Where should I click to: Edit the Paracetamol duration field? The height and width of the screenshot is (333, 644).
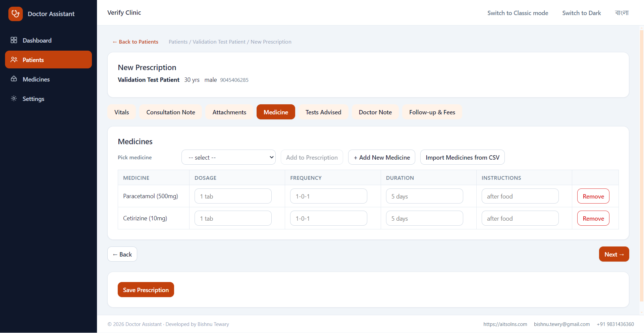(x=425, y=196)
